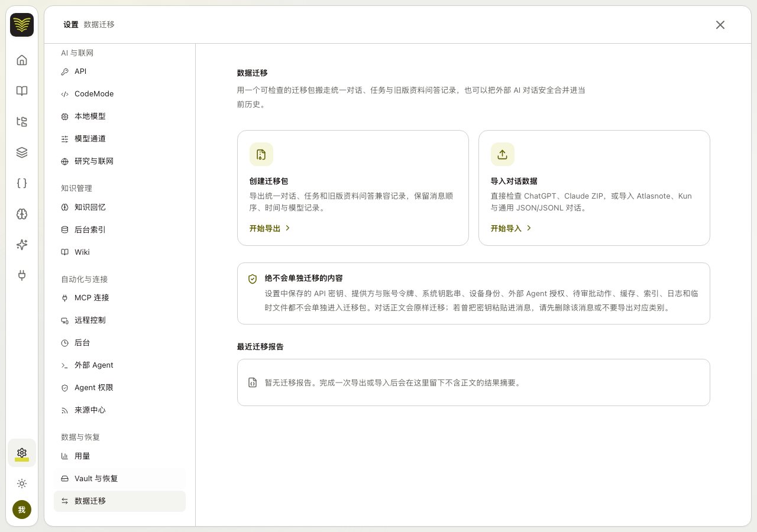Click the settings gear in left rail
This screenshot has height=532, width=757.
pyautogui.click(x=22, y=453)
